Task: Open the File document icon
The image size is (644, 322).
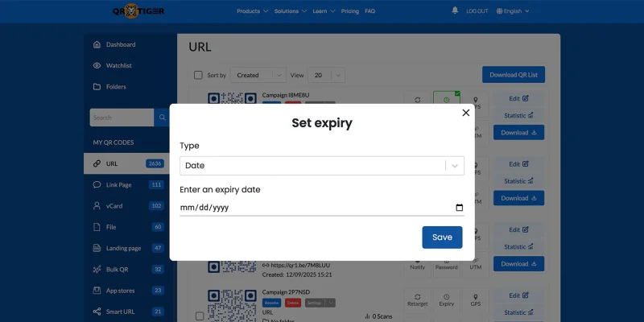Action: coord(97,227)
